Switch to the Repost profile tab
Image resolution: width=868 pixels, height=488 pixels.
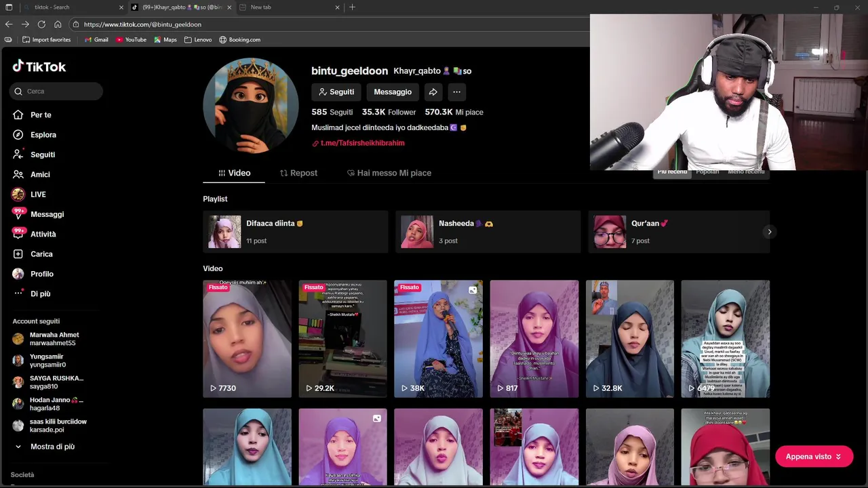(x=298, y=173)
